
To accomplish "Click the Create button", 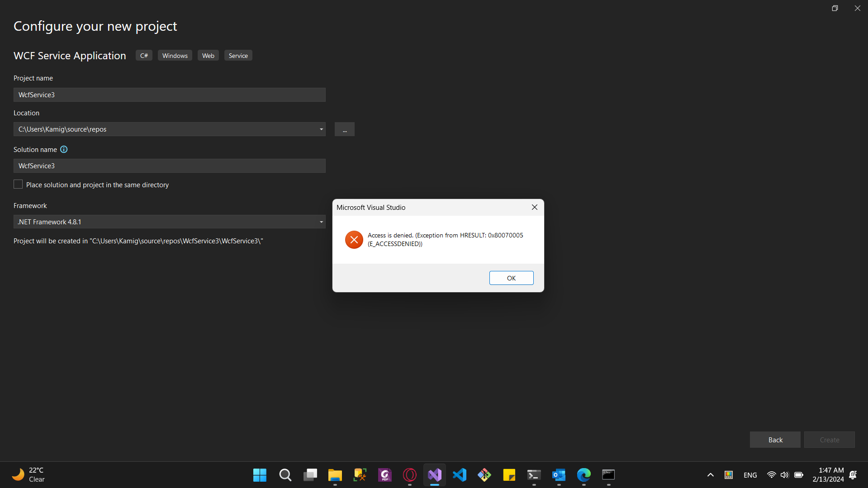I will point(830,440).
